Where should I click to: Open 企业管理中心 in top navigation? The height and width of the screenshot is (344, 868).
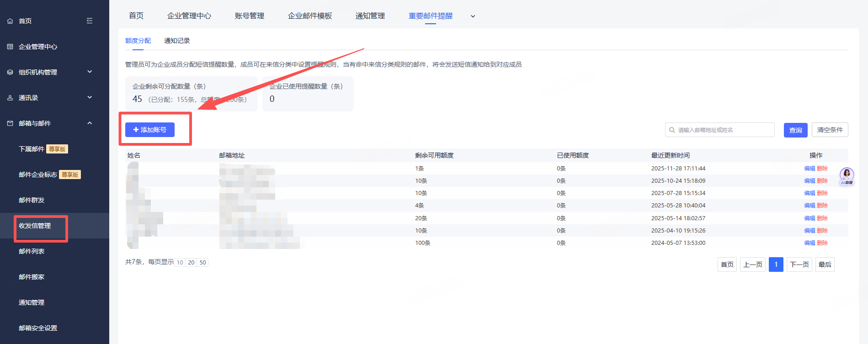coord(189,16)
